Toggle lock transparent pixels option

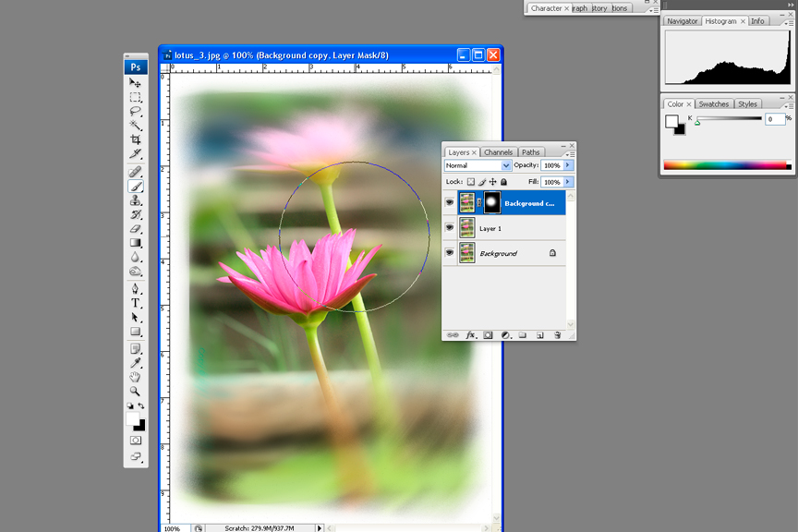click(470, 182)
